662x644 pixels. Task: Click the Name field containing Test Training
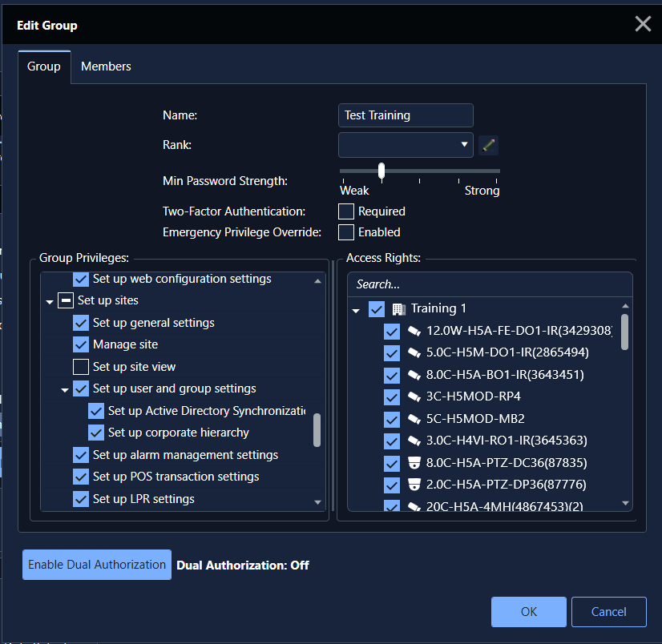406,115
